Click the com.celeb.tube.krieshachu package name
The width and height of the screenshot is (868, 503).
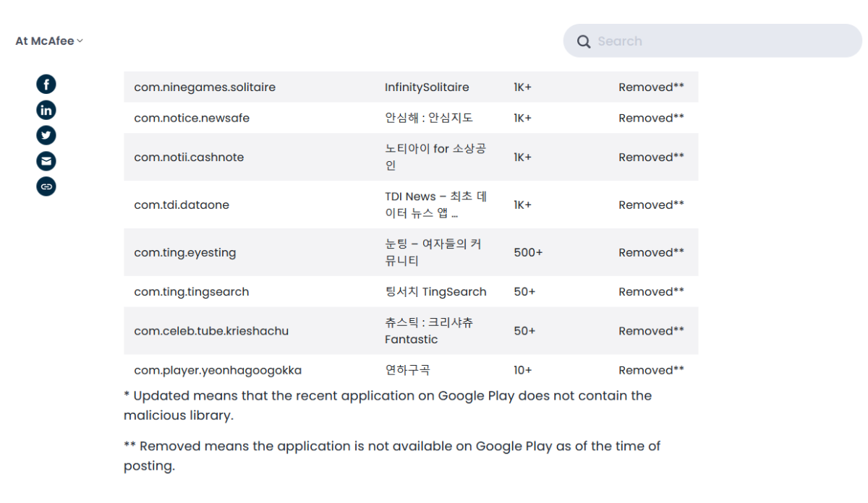pos(211,331)
